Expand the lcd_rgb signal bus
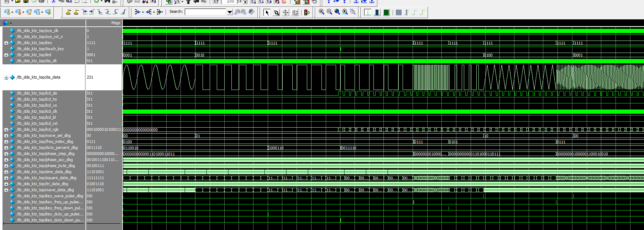Screen dimensions: 644x230 [x=6, y=130]
